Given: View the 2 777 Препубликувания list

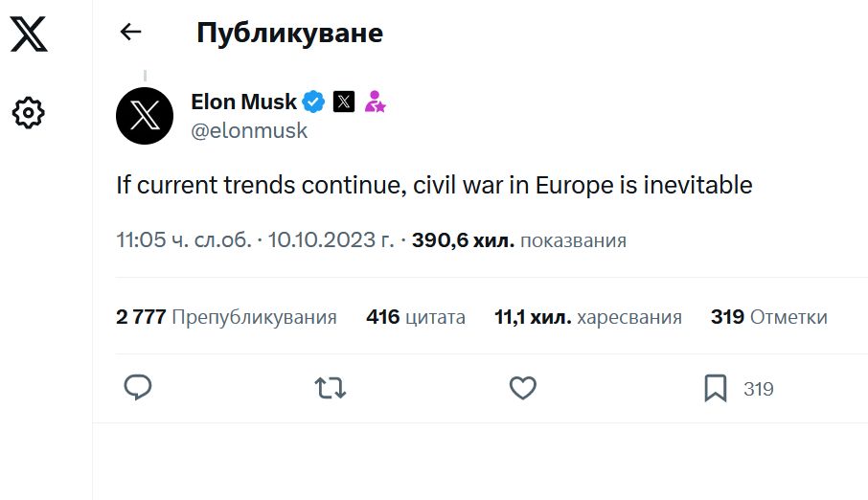Looking at the screenshot, I should [226, 317].
